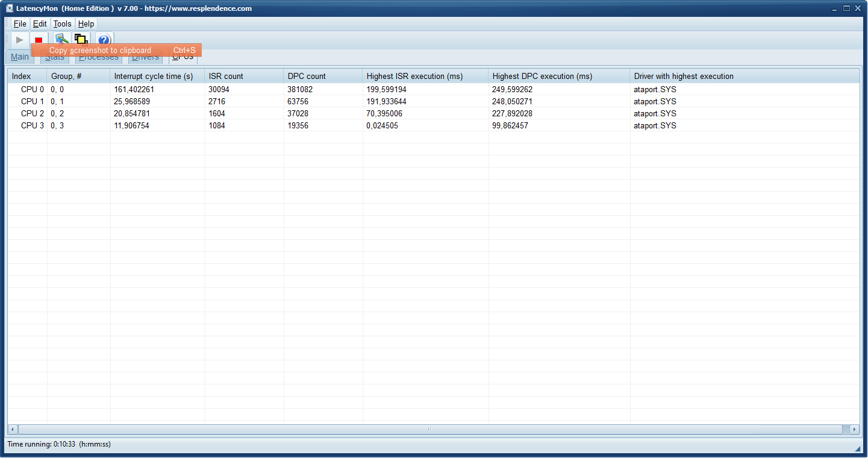Sort by Highest ISR execution (ms) header
Image resolution: width=868 pixels, height=458 pixels.
426,76
